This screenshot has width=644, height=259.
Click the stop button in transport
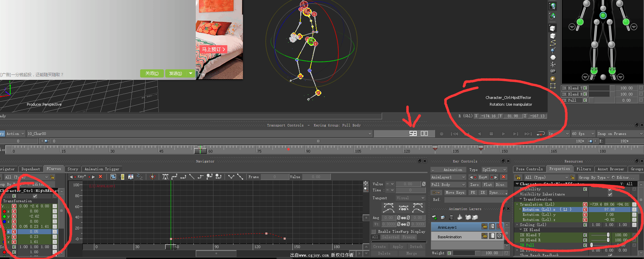[x=491, y=134]
